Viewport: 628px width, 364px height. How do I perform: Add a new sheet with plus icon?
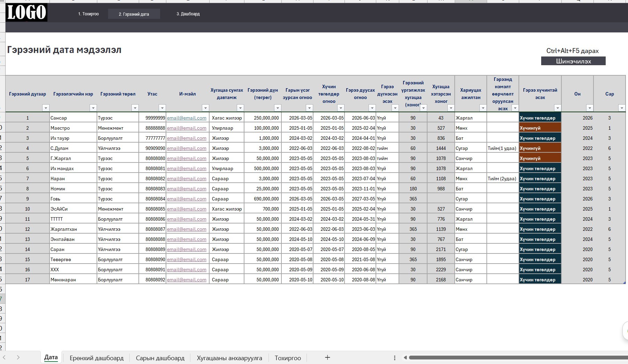click(327, 357)
